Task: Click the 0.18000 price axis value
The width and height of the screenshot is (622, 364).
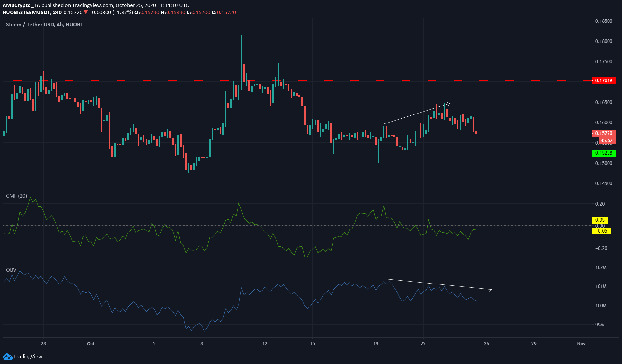Action: tap(604, 41)
